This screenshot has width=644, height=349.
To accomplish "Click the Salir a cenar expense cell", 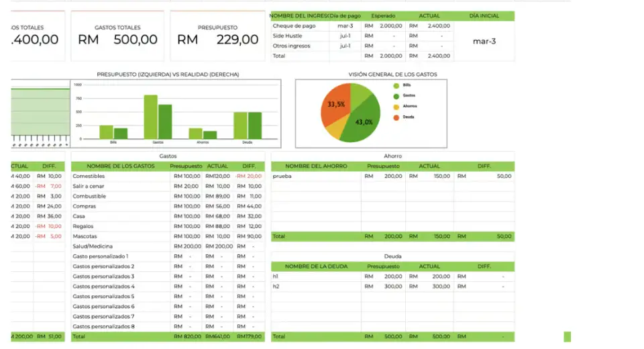I will [119, 186].
